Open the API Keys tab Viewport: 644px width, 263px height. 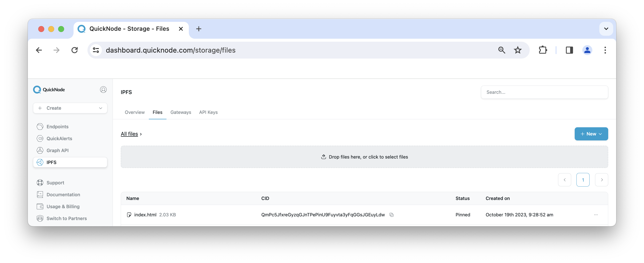click(x=208, y=112)
